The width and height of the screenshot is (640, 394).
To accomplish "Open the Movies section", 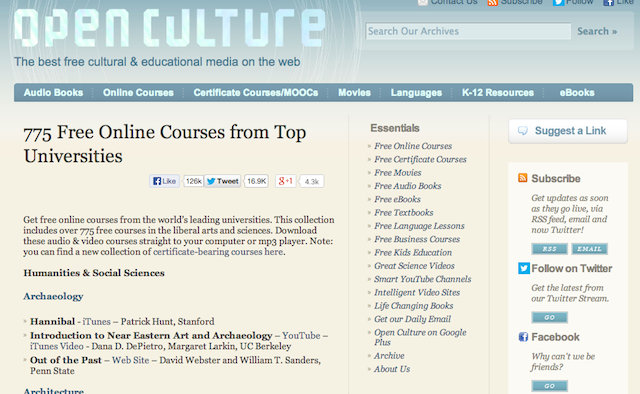I will [354, 93].
